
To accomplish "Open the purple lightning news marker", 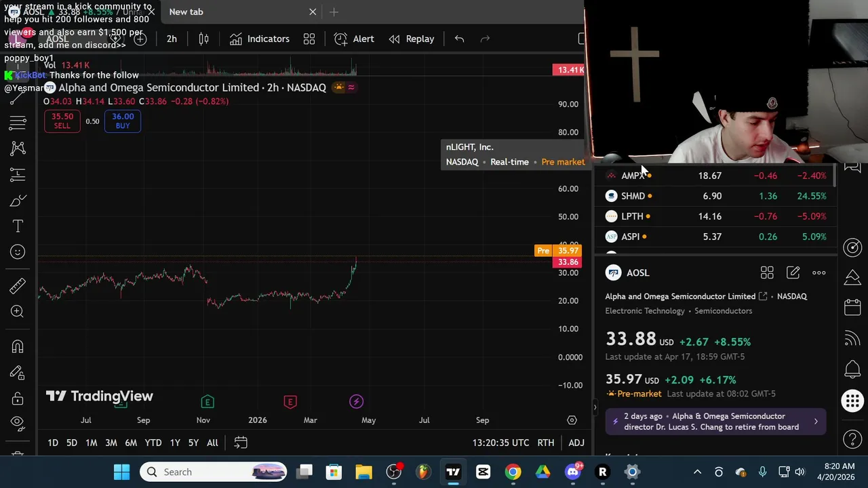I will [356, 402].
